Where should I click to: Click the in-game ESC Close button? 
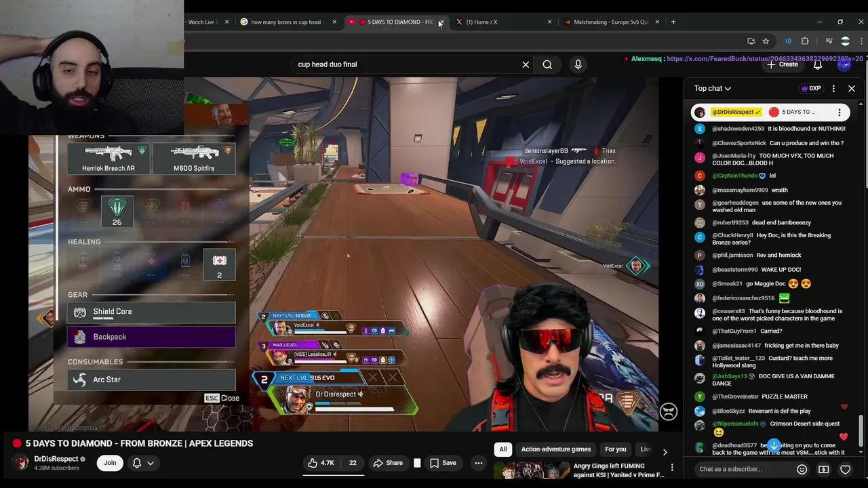(x=222, y=398)
